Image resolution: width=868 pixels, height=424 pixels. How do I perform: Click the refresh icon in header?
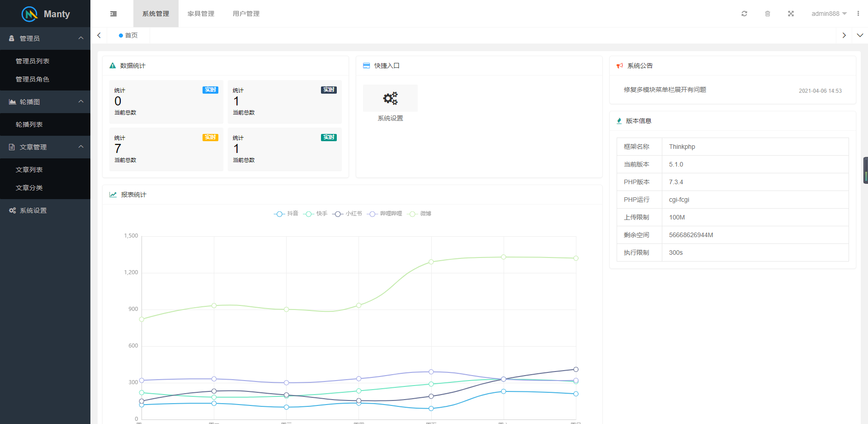(x=744, y=14)
